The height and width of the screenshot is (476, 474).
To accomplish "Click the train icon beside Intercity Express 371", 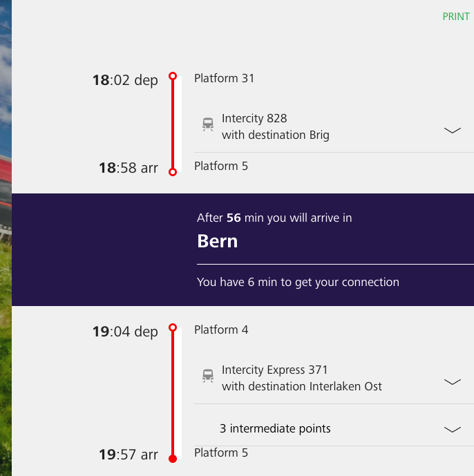I will coord(208,376).
